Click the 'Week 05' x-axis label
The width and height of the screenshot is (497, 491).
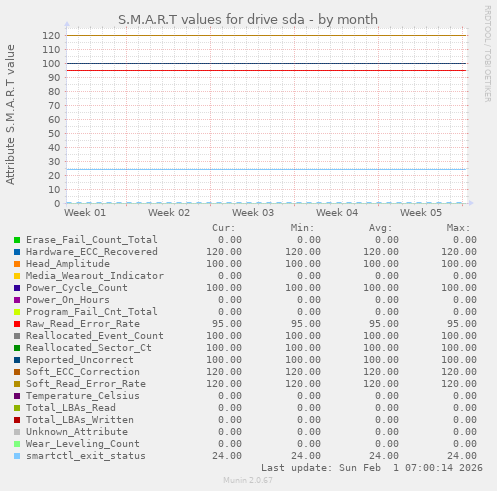[421, 213]
